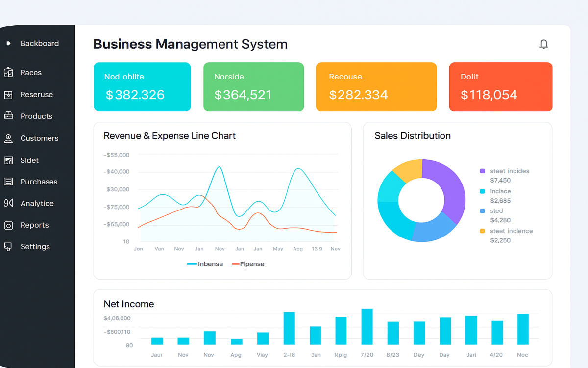Select the Analytice sidebar icon
This screenshot has width=588, height=368.
pyautogui.click(x=8, y=203)
